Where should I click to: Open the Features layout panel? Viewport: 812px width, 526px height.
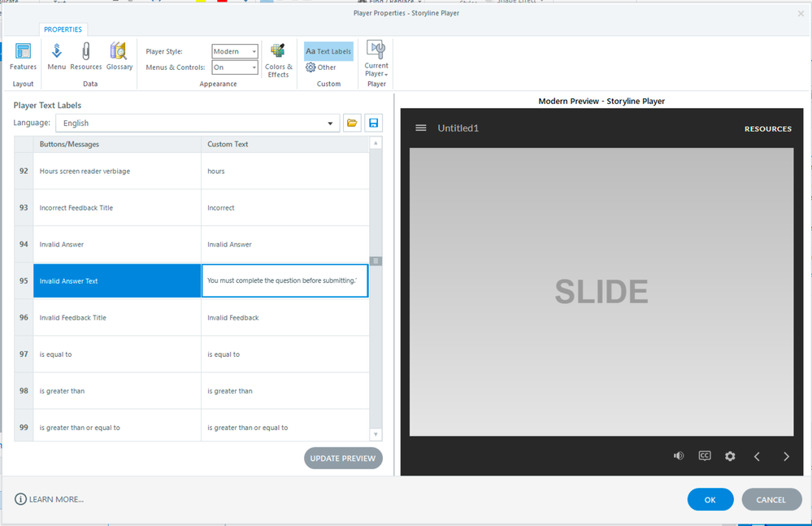pyautogui.click(x=23, y=56)
